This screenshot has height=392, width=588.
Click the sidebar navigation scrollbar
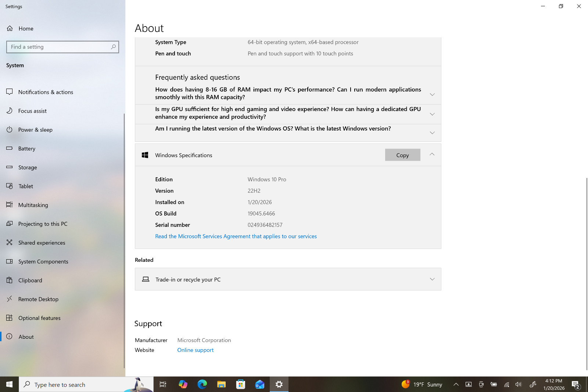click(x=124, y=241)
